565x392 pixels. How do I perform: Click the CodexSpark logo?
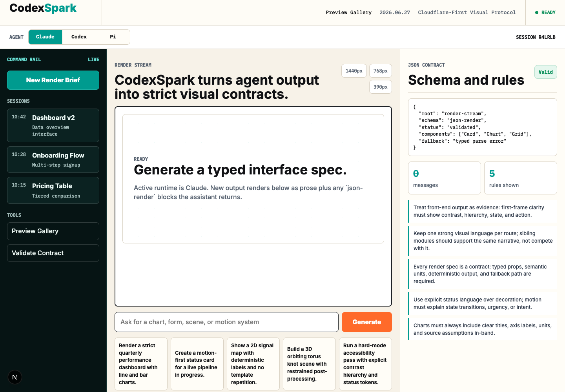pos(43,8)
